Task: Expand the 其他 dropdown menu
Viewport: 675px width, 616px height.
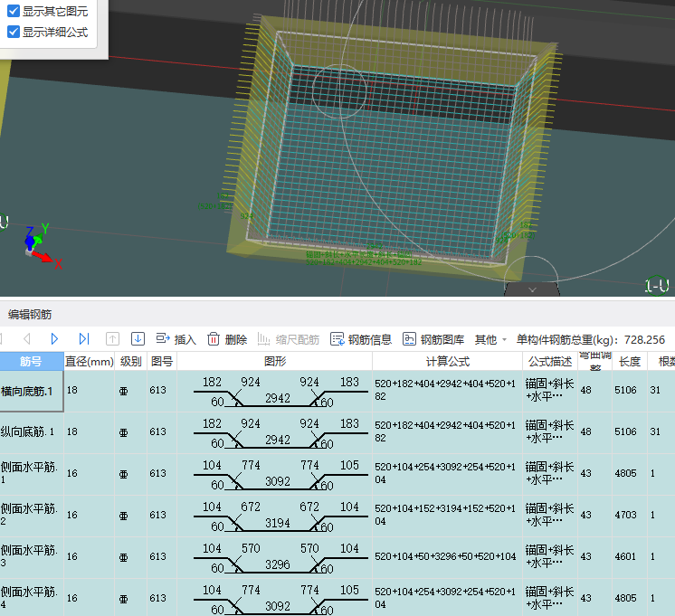Action: (x=490, y=339)
